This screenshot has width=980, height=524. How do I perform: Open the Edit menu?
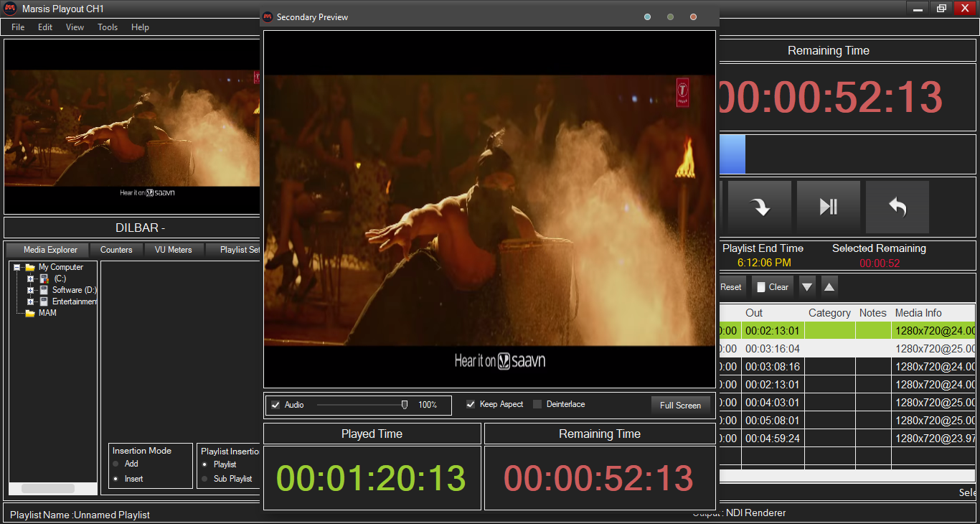pyautogui.click(x=45, y=27)
